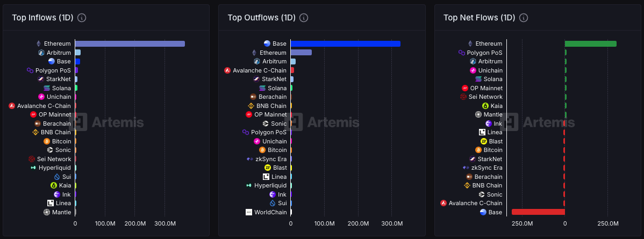Image resolution: width=644 pixels, height=239 pixels.
Task: Click the Linea label in Top Inflows
Action: click(63, 203)
